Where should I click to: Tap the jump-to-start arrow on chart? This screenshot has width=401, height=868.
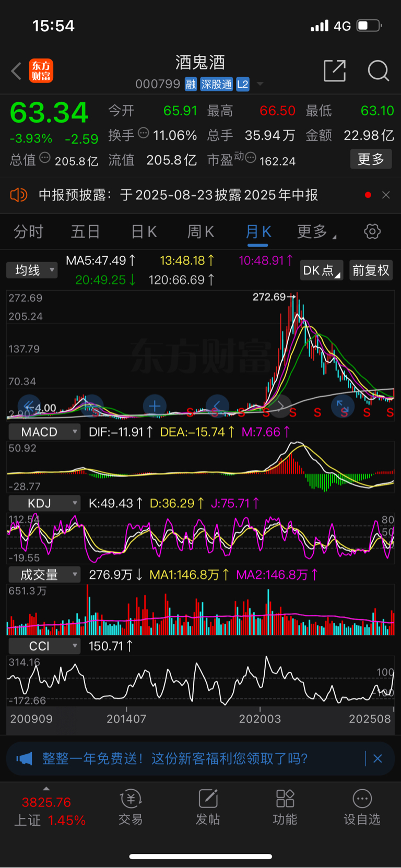tap(29, 406)
